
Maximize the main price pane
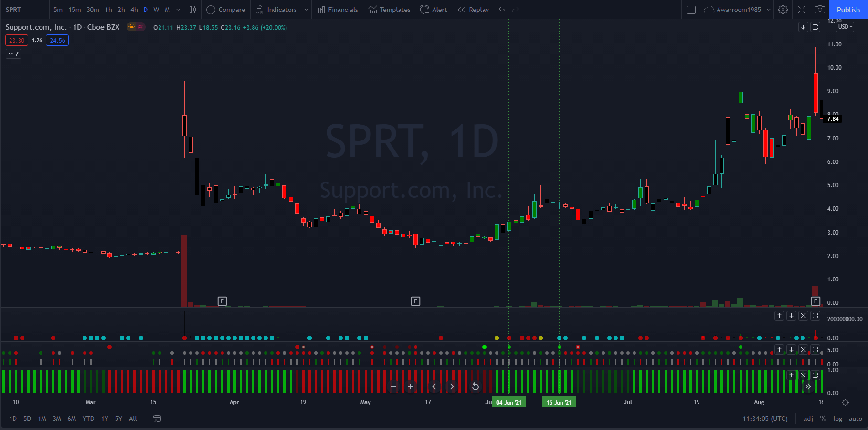(815, 27)
